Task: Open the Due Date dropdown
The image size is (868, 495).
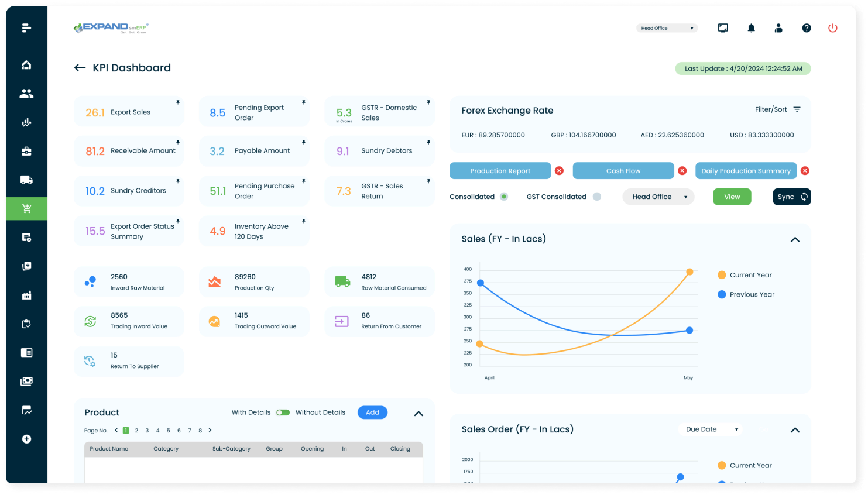Action: [x=711, y=429]
